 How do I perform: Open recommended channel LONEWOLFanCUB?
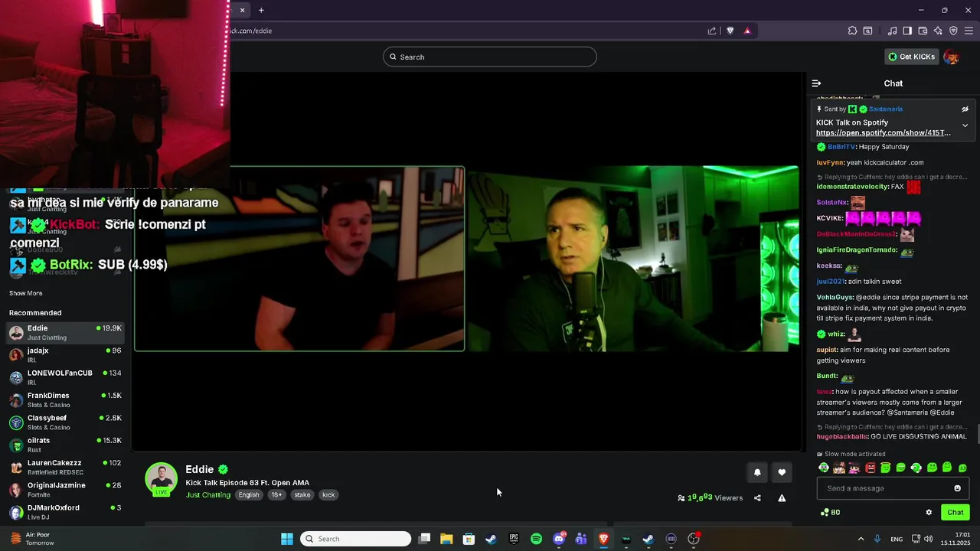66,377
